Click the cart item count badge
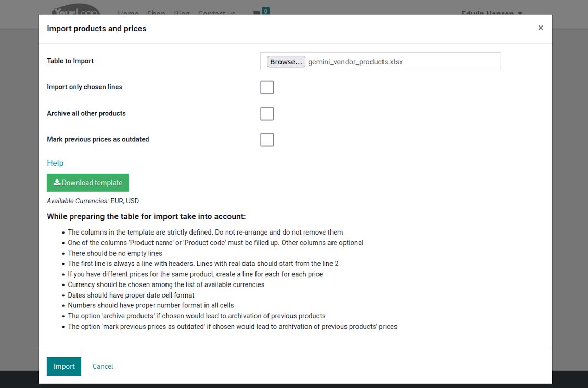Viewport: 588px width, 388px height. [265, 11]
